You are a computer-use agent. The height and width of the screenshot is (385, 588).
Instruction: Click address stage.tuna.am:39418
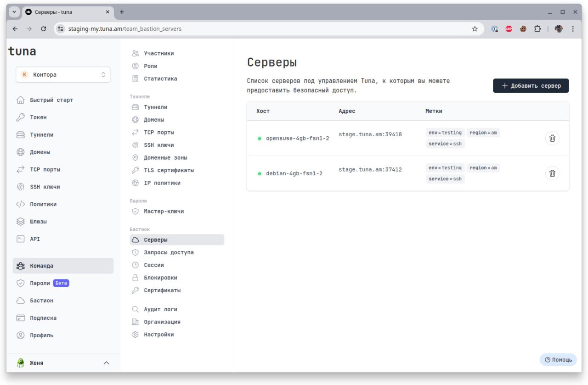coord(370,134)
